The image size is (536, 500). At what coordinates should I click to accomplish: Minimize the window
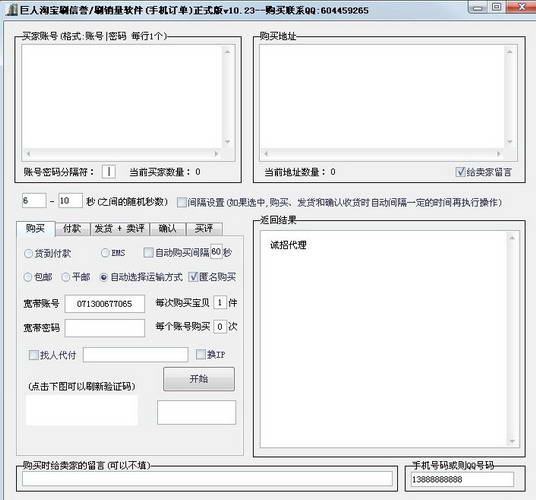tap(478, 8)
